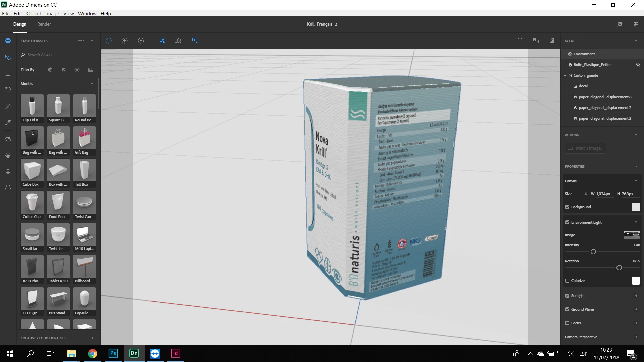
Task: Pick the Coffee Cup model thumbnail
Action: click(x=32, y=205)
